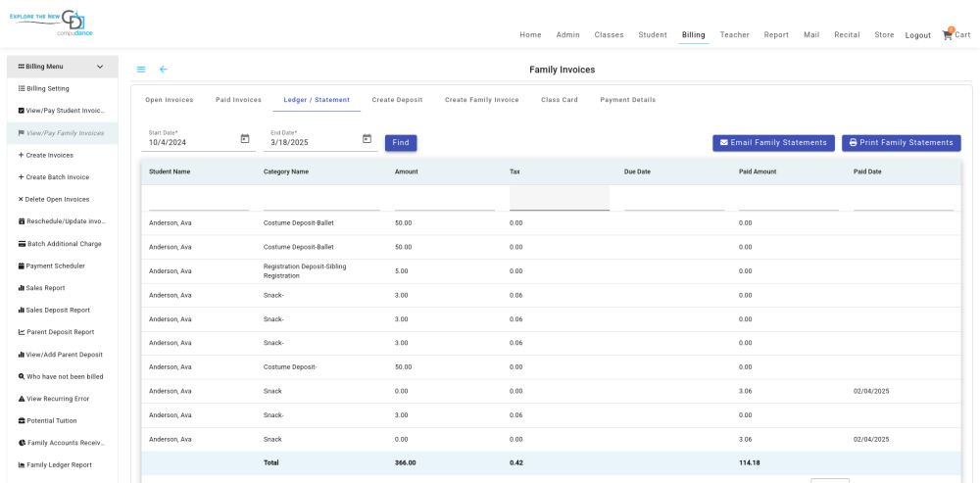Open Report in top navigation

(x=776, y=35)
